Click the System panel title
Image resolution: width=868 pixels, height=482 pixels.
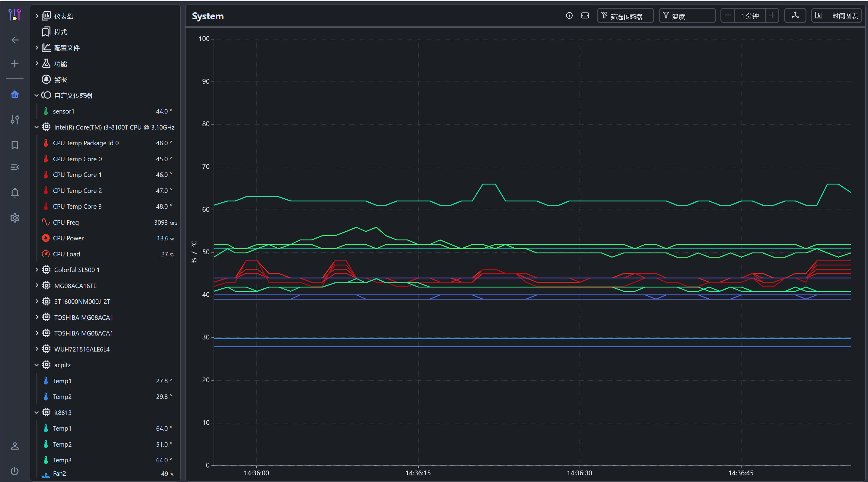[208, 16]
